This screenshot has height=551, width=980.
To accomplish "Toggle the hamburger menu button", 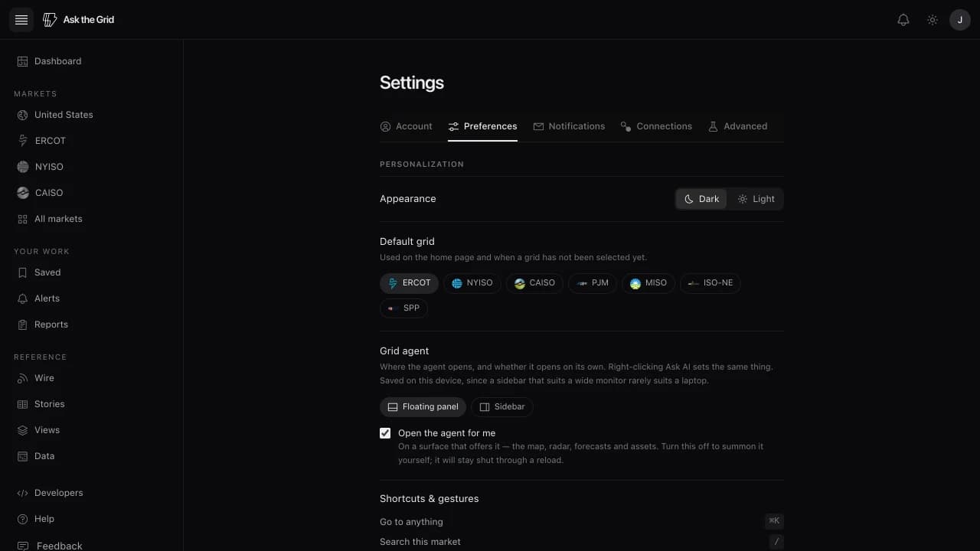I will point(21,20).
